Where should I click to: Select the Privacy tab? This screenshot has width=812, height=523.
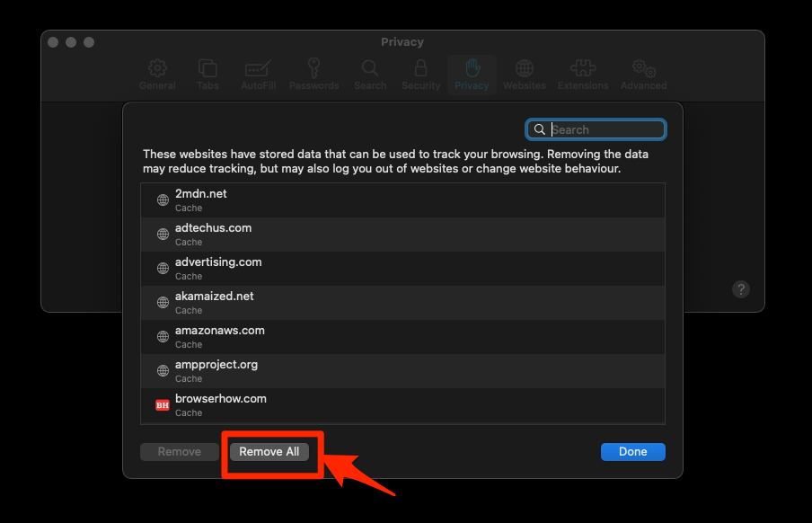472,74
